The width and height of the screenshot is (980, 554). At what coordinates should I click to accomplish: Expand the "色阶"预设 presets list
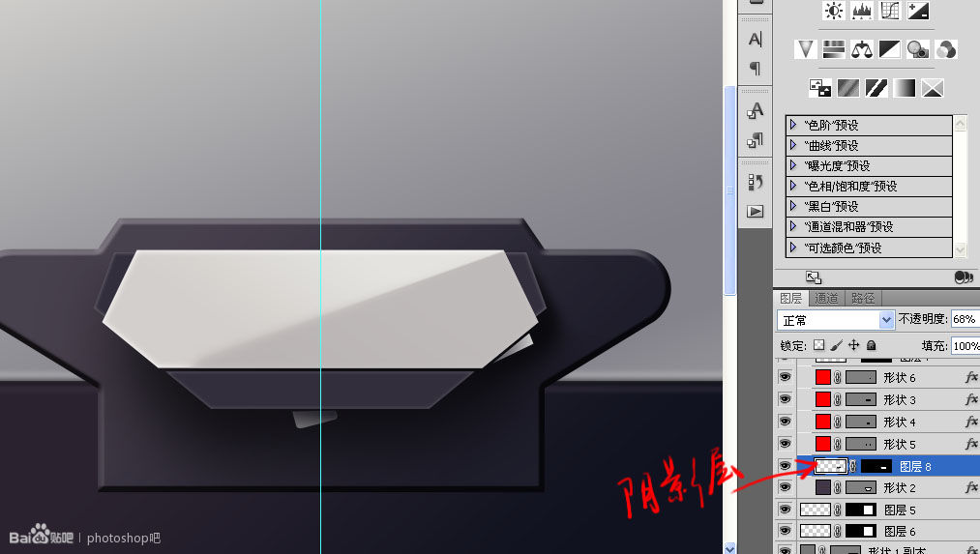coord(793,125)
